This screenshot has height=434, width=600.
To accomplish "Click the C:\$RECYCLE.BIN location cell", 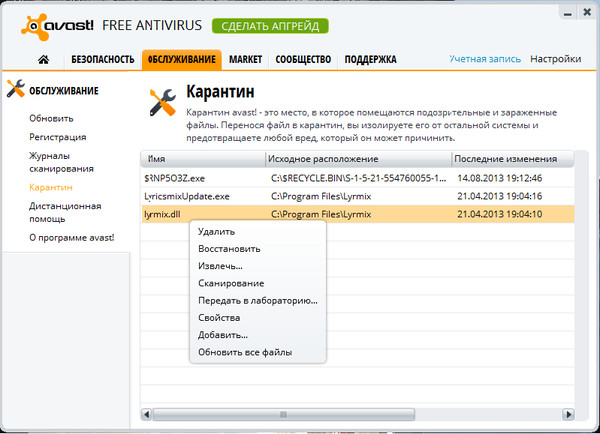I will (x=359, y=178).
